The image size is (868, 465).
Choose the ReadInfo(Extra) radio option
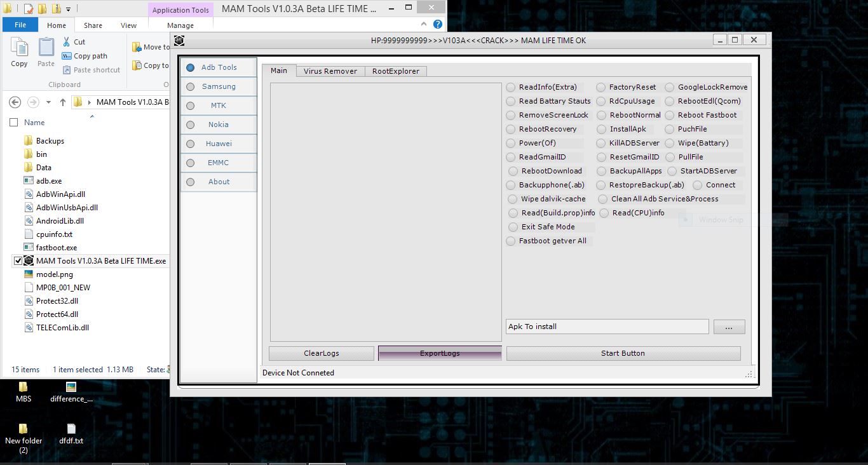511,87
